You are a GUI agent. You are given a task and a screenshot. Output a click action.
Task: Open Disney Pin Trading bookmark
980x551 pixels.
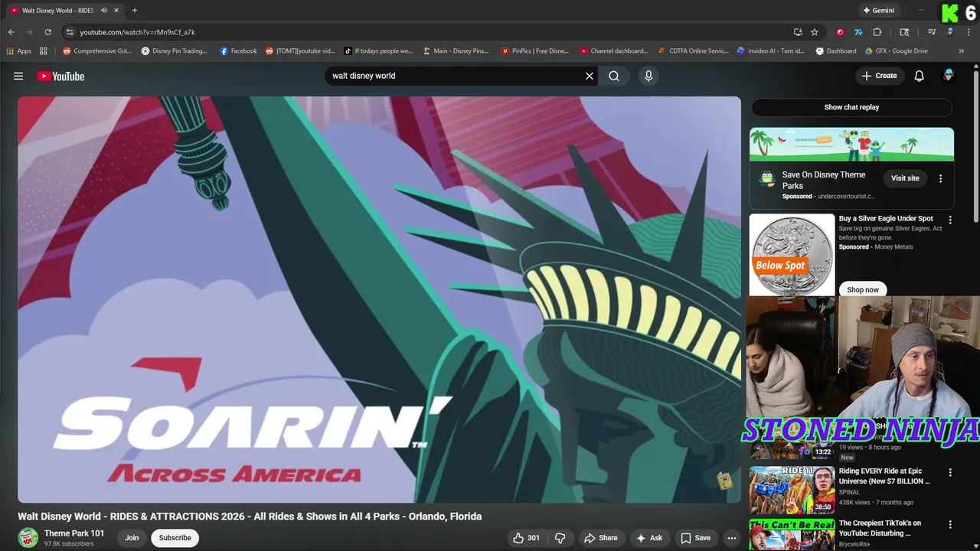click(175, 51)
